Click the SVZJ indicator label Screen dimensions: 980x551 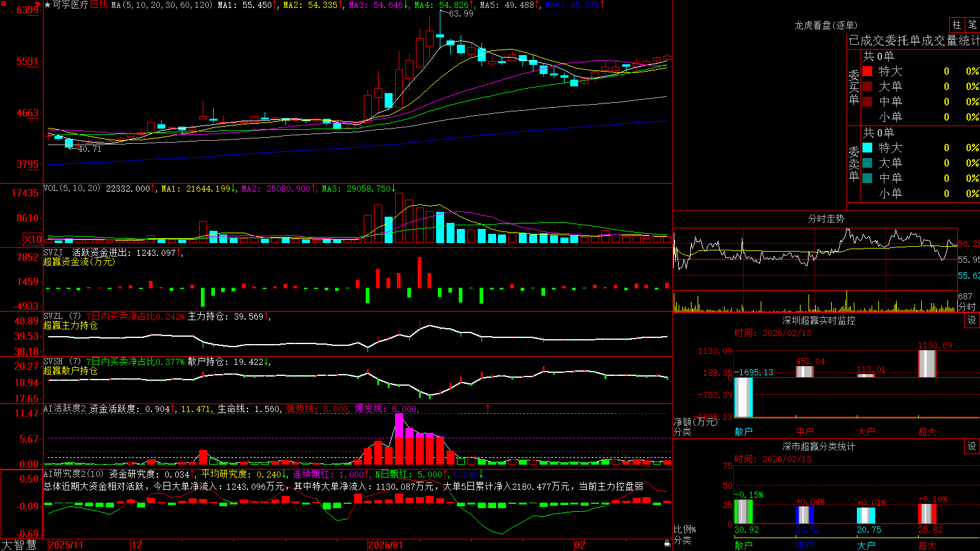point(53,252)
